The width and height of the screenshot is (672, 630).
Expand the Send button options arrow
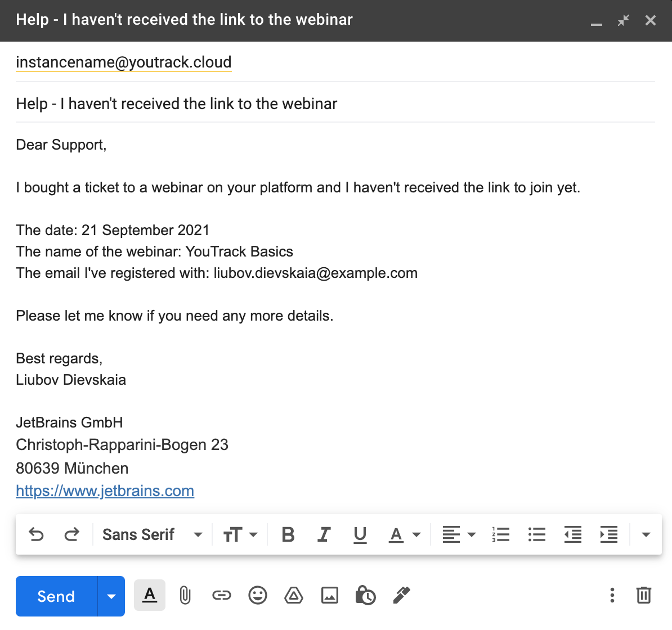(x=110, y=596)
